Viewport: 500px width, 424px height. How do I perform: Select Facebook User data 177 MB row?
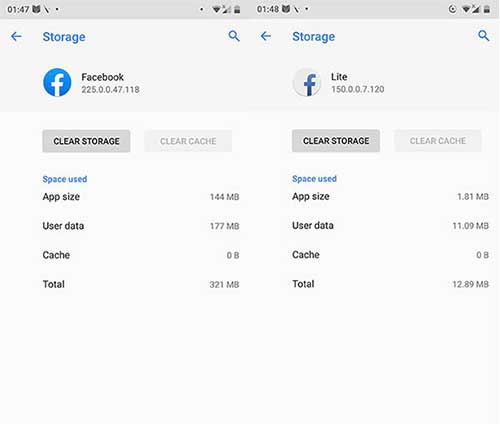(141, 226)
